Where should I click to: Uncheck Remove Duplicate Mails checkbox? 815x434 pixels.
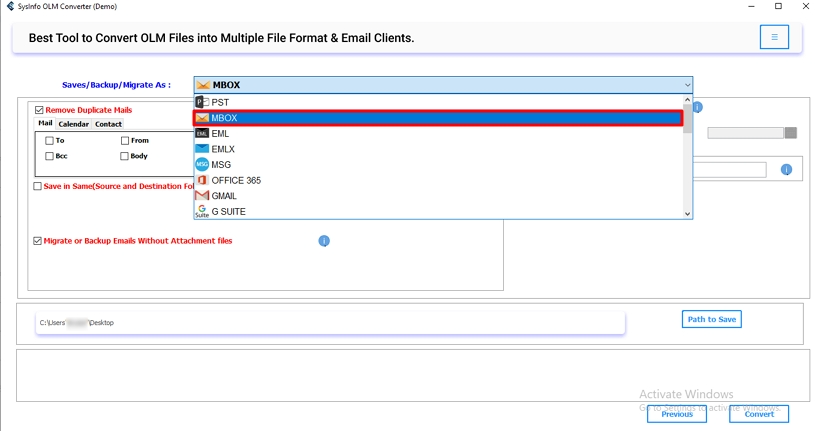coord(39,110)
